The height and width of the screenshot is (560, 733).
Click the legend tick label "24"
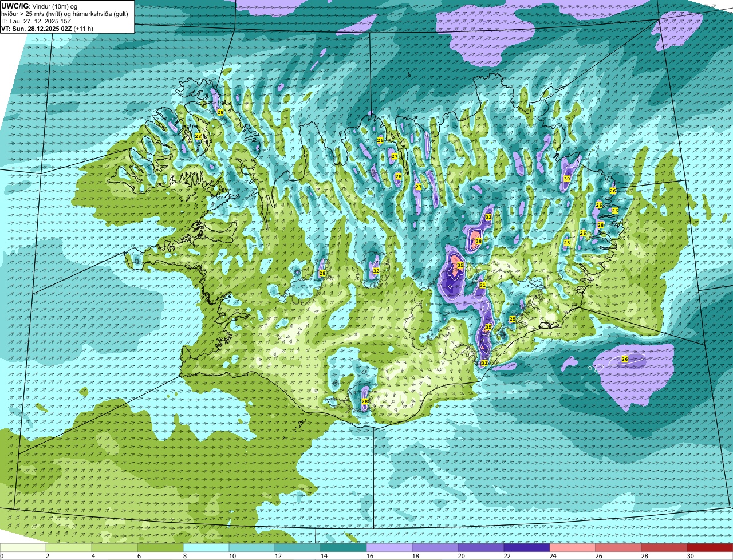point(553,556)
